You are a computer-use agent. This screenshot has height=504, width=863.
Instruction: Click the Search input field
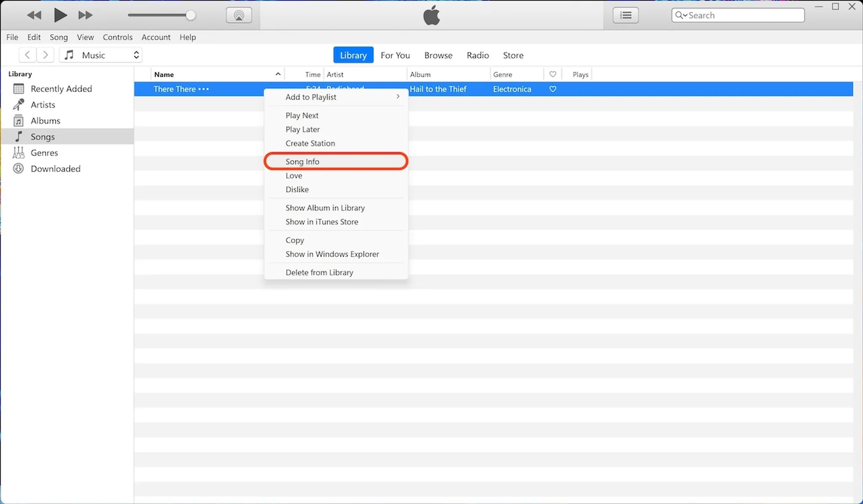(x=744, y=16)
